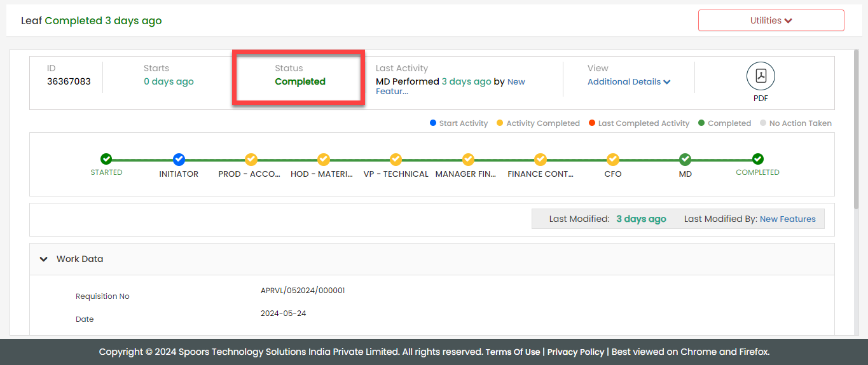The image size is (868, 365).
Task: Click the PROD - ACCO... step marker
Action: click(x=251, y=159)
